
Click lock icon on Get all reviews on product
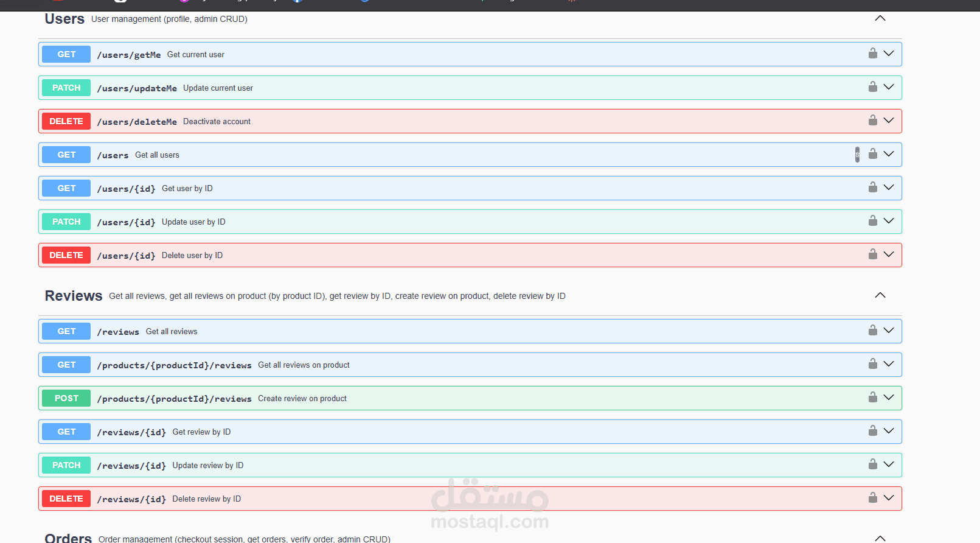coord(872,364)
